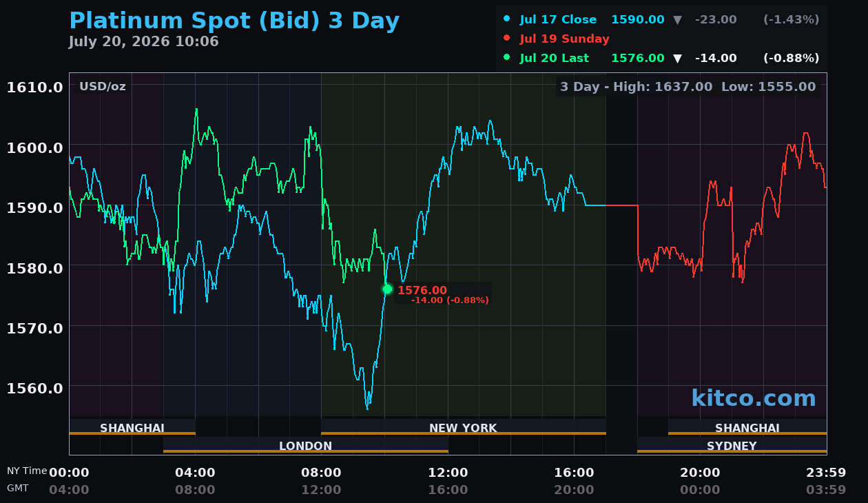868x503 pixels.
Task: Click the left SHANGHAI session bar
Action: (132, 427)
